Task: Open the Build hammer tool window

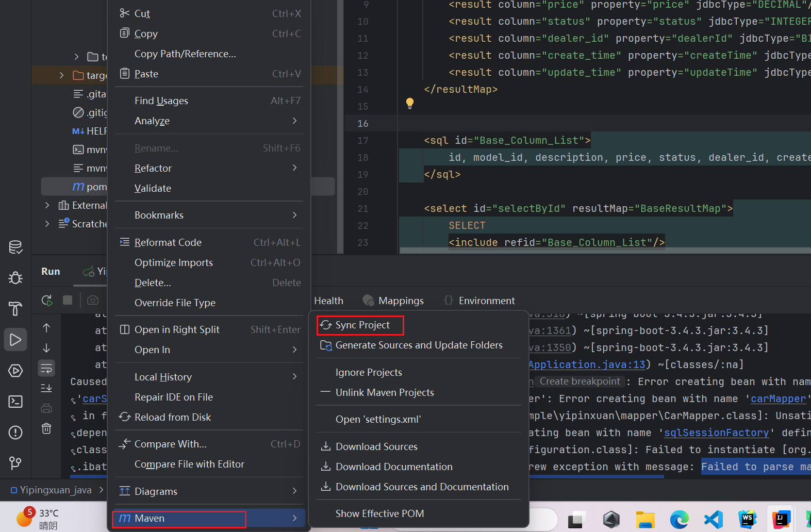Action: (15, 309)
